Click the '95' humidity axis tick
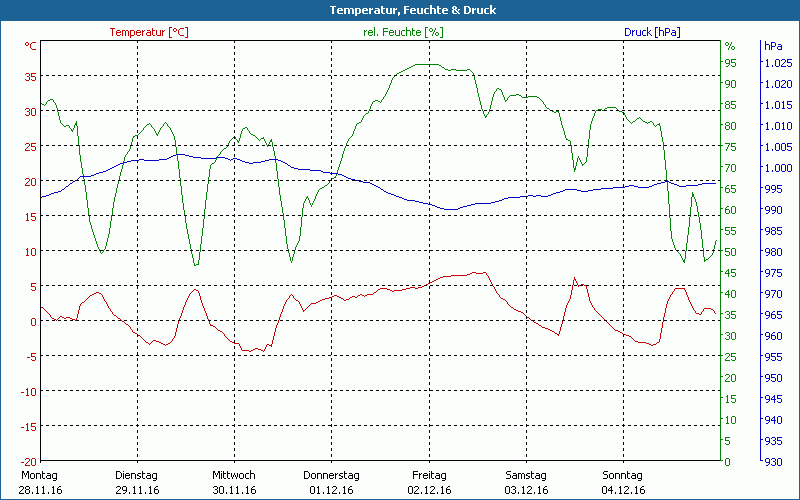Viewport: 800px width, 500px height. click(731, 63)
